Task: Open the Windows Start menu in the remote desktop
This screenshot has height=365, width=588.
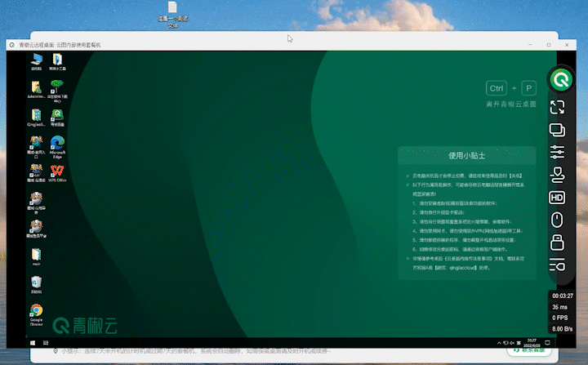Action: tap(33, 343)
